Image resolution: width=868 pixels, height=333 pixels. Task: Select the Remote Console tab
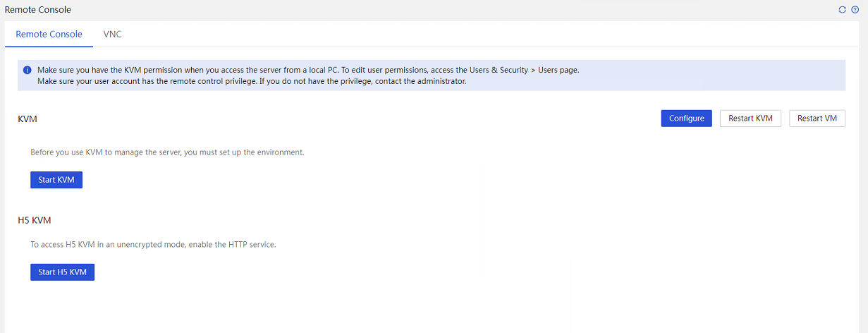[x=49, y=34]
